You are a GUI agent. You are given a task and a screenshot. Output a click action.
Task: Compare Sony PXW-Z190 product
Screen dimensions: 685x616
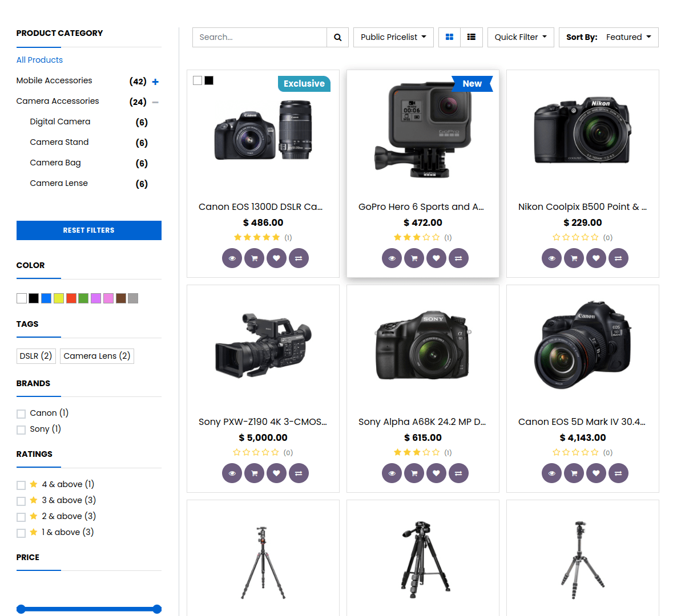[x=299, y=473]
